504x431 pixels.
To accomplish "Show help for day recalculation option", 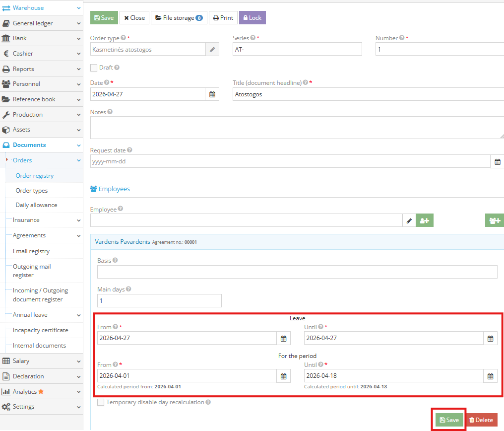I will point(208,402).
